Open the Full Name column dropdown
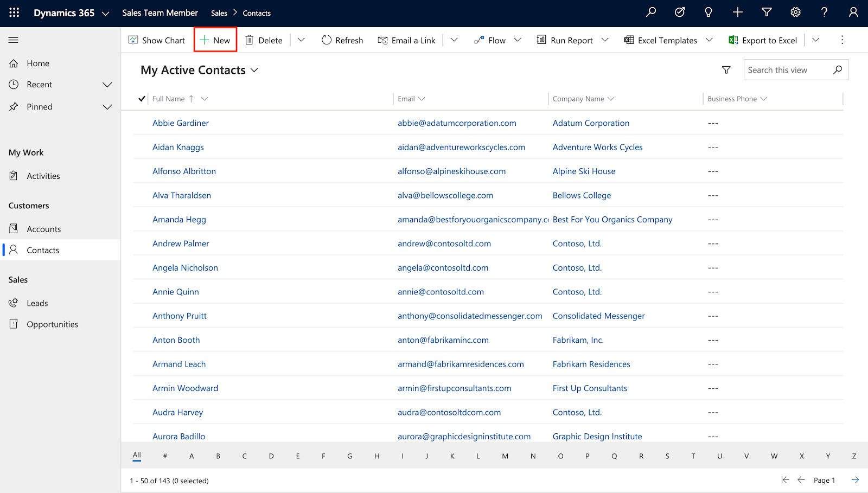The height and width of the screenshot is (493, 868). [x=205, y=99]
